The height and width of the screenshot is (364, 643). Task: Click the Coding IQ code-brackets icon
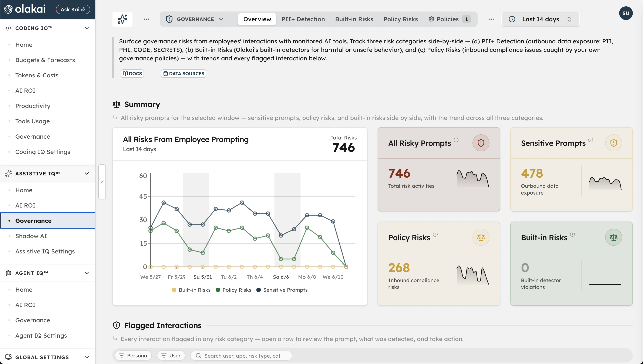9,28
